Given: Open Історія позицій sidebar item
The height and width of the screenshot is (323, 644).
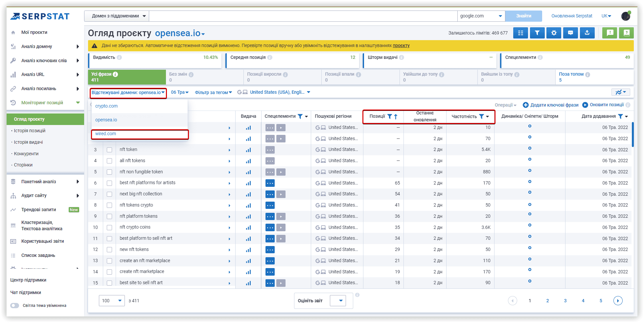Looking at the screenshot, I should pos(30,131).
